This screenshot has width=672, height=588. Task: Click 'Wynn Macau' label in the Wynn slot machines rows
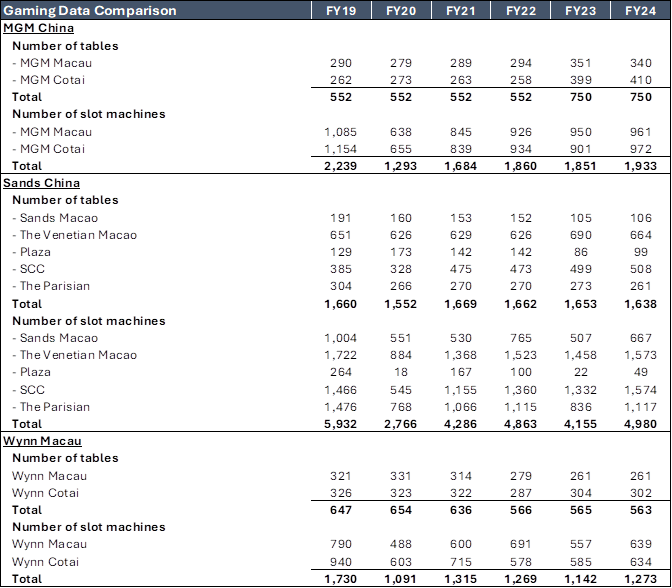[x=49, y=544]
